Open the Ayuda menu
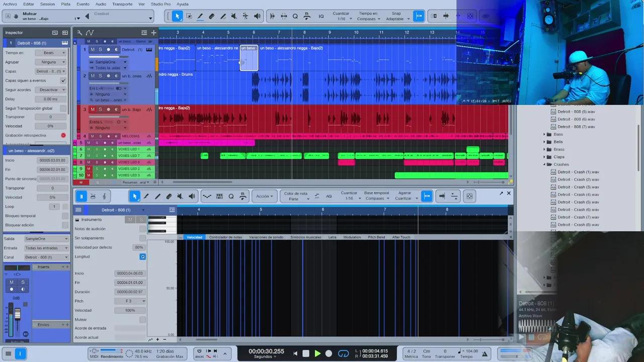 183,4
